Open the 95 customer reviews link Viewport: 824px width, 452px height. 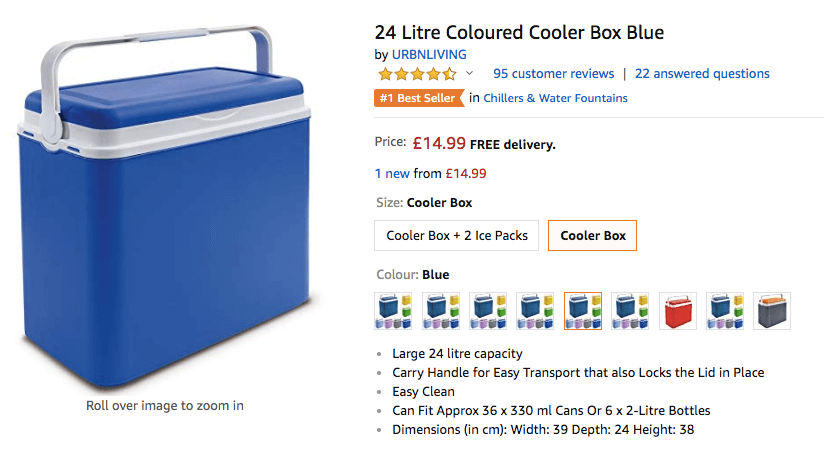coord(553,74)
